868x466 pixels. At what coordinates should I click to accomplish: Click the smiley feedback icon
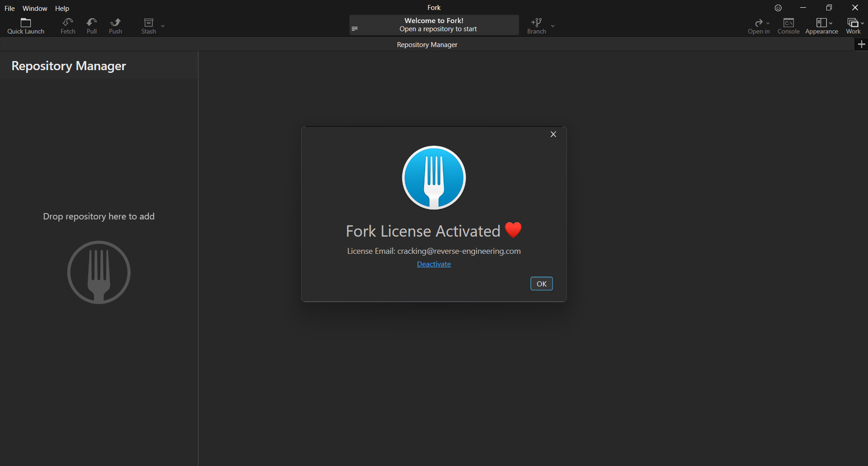coord(778,8)
